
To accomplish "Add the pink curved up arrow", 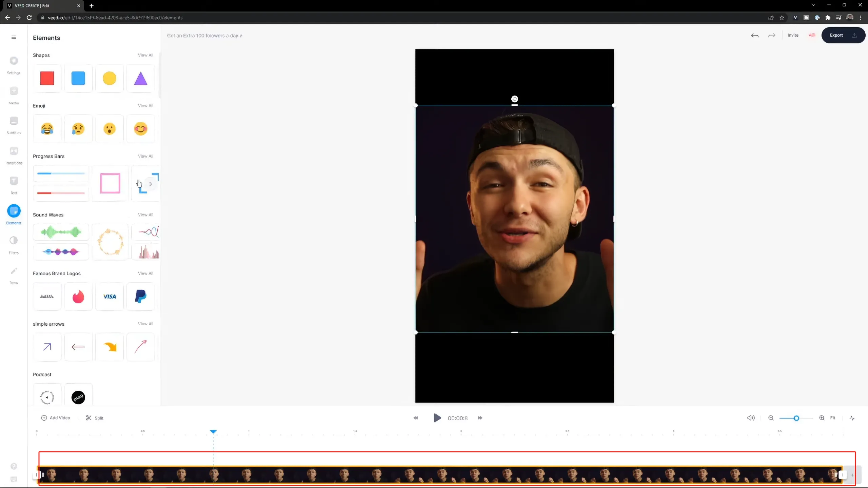I will click(x=141, y=347).
